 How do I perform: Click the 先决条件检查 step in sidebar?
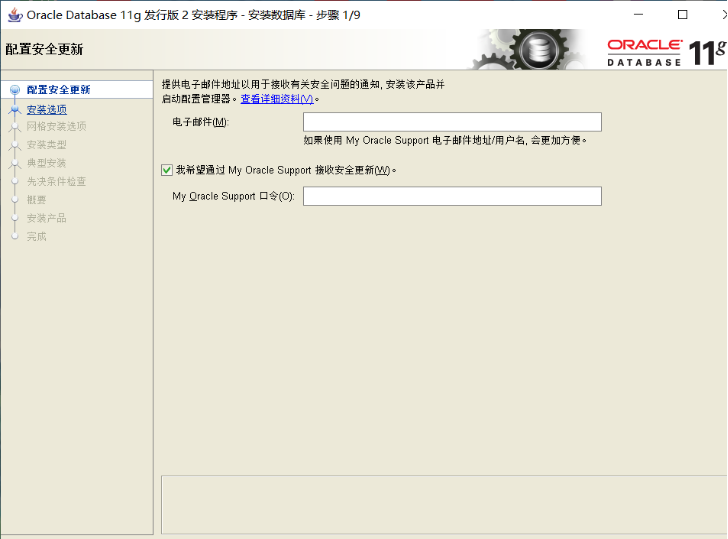click(56, 182)
